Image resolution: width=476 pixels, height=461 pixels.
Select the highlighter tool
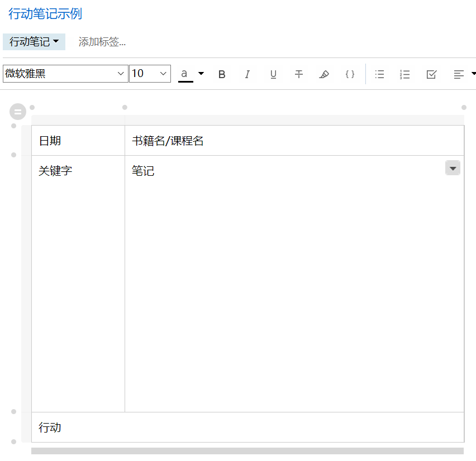point(324,74)
